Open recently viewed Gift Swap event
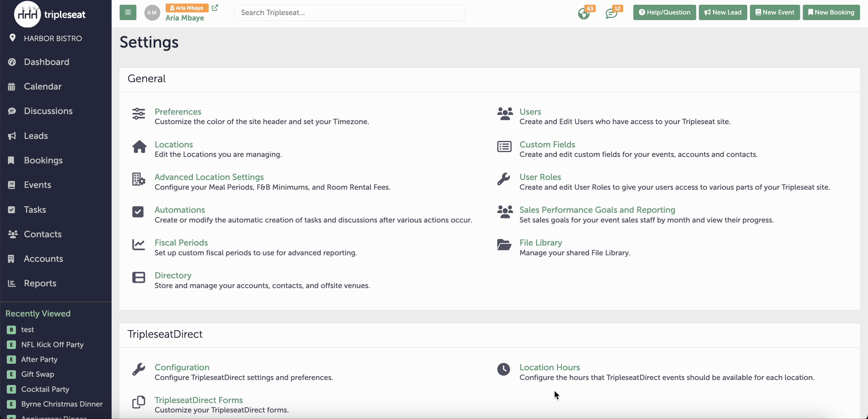Viewport: 868px width, 419px height. (37, 374)
